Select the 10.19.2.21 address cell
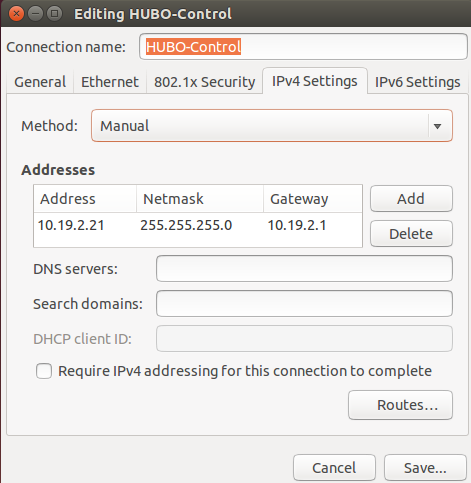 coord(71,225)
